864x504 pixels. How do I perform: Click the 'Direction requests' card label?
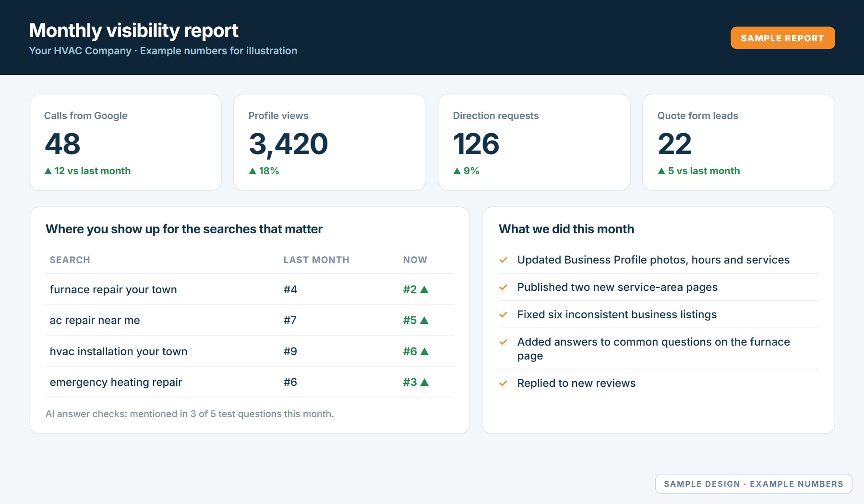coord(496,116)
